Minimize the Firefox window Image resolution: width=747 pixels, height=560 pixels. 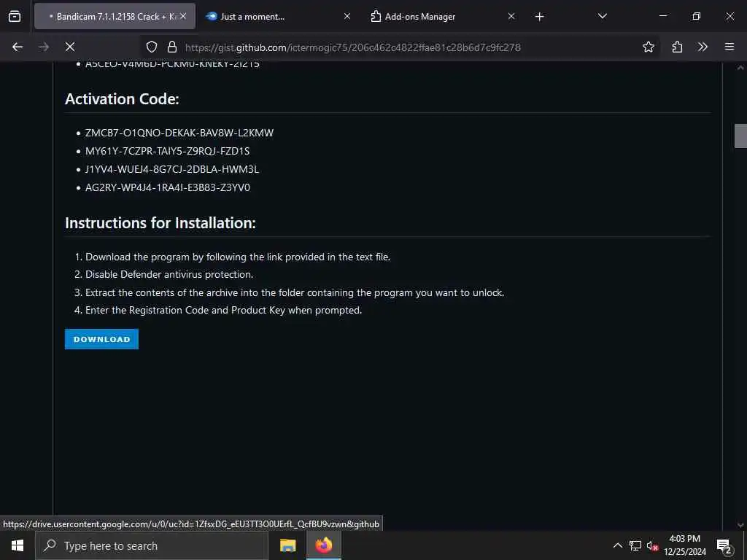(662, 16)
